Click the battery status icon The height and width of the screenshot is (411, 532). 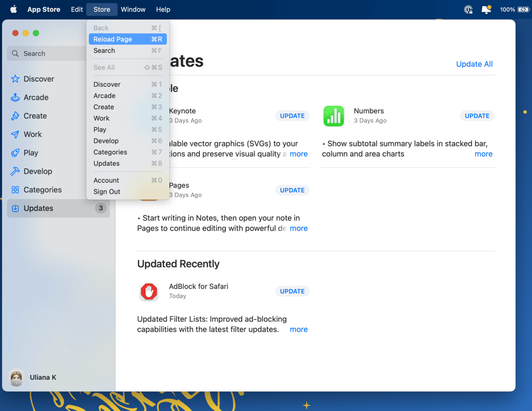pyautogui.click(x=523, y=9)
